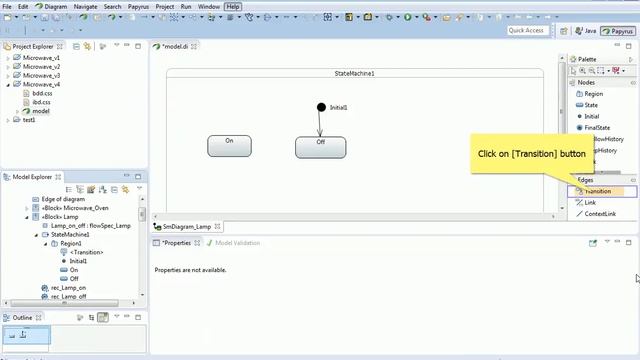Image resolution: width=640 pixels, height=360 pixels.
Task: Switch to the Papyrus perspective
Action: (x=618, y=31)
